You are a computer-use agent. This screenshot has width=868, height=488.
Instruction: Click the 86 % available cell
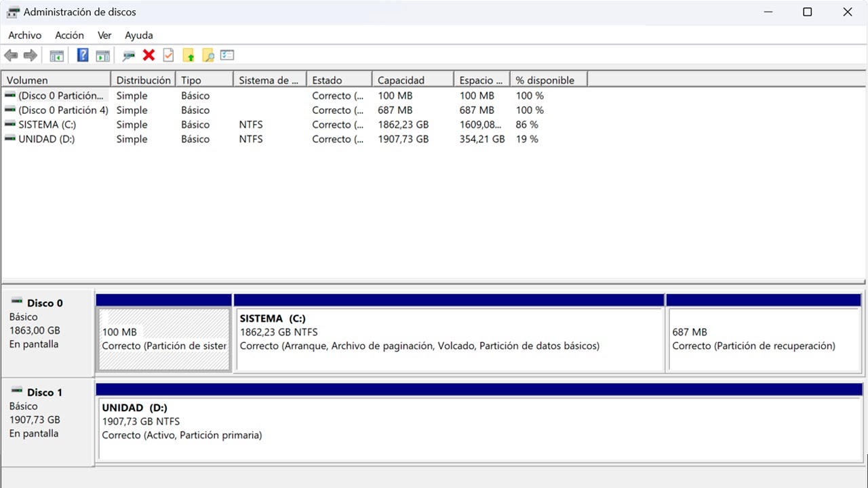[527, 125]
